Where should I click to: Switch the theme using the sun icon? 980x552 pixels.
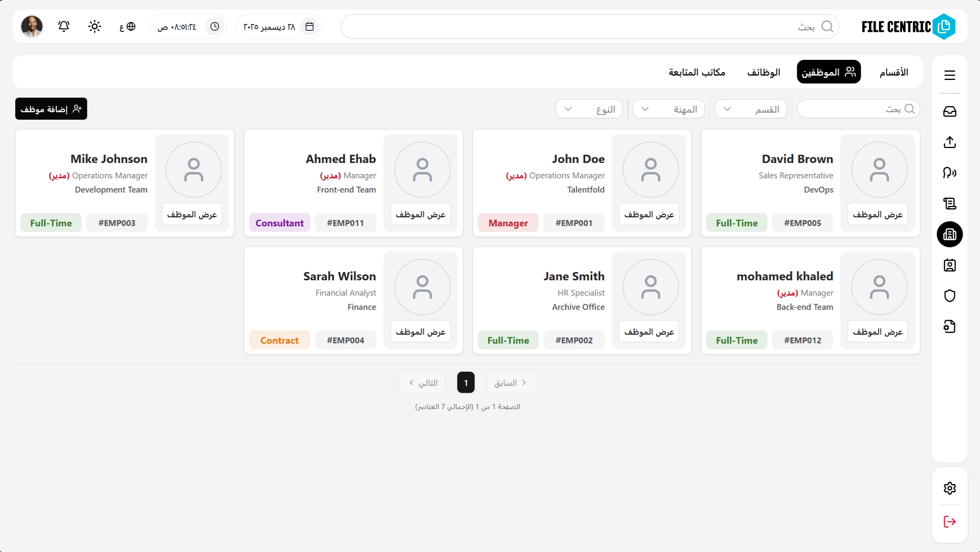[95, 26]
